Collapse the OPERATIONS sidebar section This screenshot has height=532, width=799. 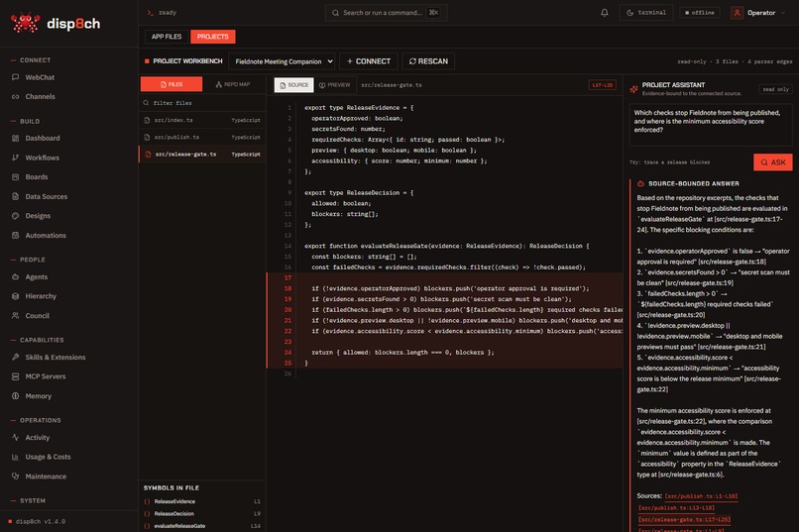coord(36,420)
